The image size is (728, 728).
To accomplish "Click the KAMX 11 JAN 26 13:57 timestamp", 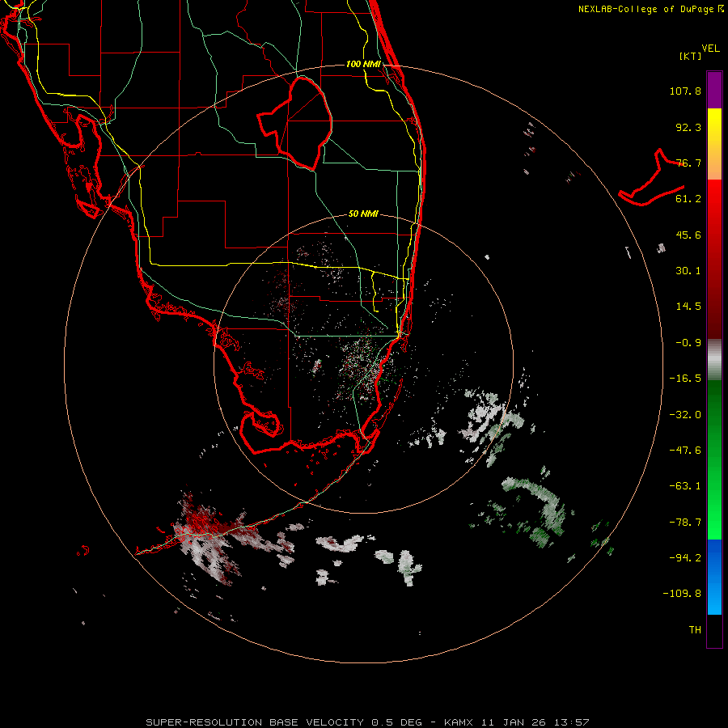I will pyautogui.click(x=516, y=722).
